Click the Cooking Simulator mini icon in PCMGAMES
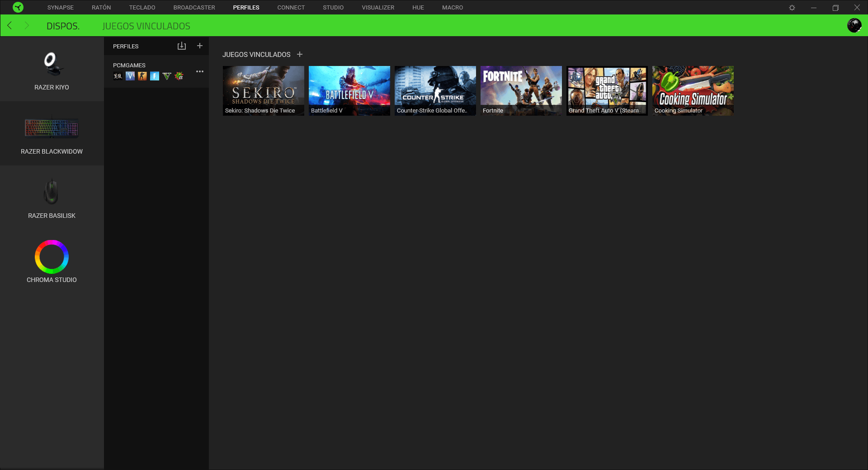 pos(179,76)
